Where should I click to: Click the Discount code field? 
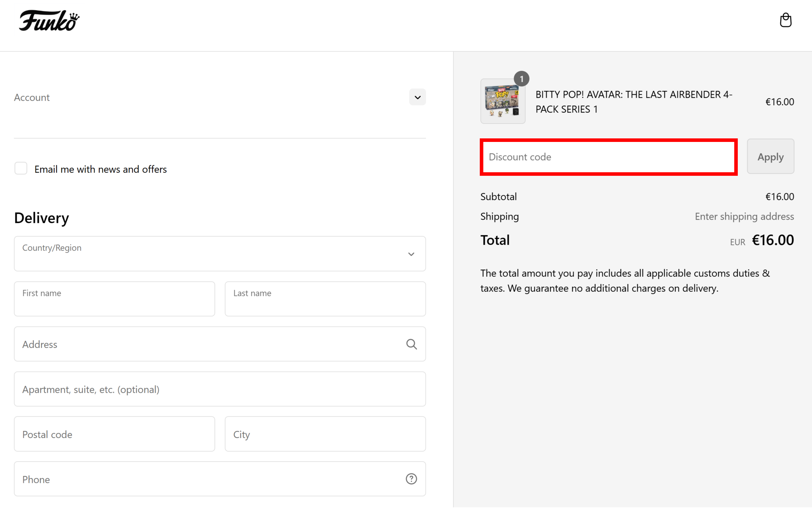(609, 157)
